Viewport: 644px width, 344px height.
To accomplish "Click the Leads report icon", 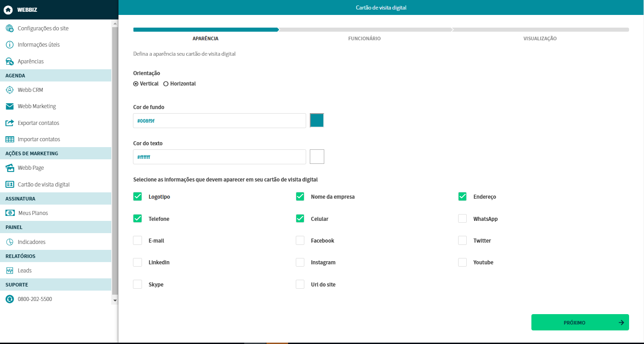I will [x=9, y=271].
